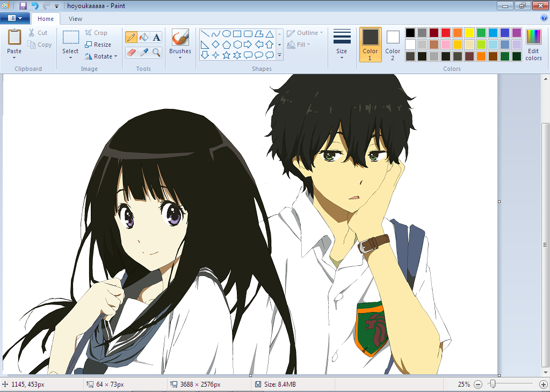Click the 'Size: 8.4MB' status text

pyautogui.click(x=280, y=384)
